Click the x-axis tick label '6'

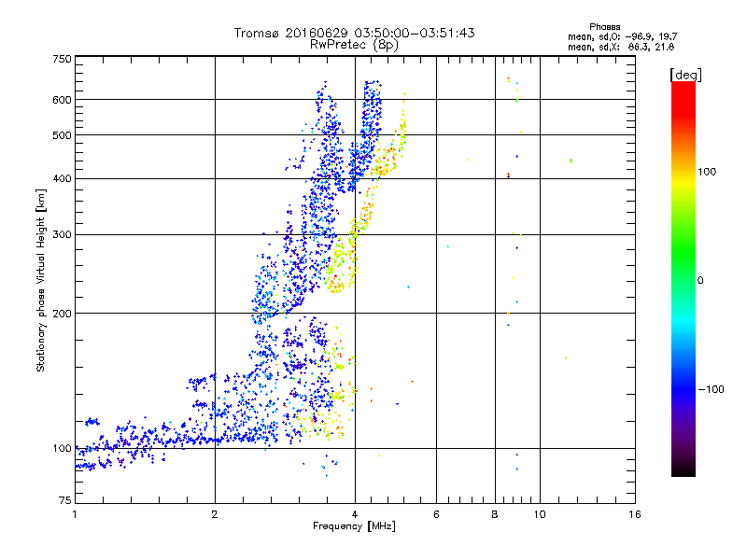[x=436, y=514]
